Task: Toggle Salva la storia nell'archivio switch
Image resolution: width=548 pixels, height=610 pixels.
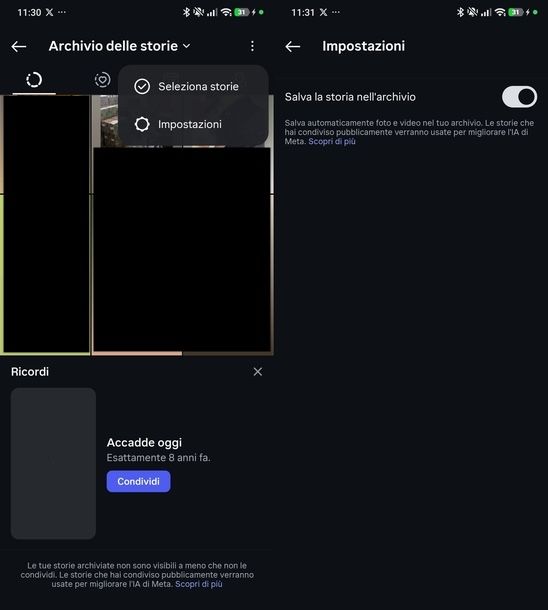Action: (x=519, y=97)
